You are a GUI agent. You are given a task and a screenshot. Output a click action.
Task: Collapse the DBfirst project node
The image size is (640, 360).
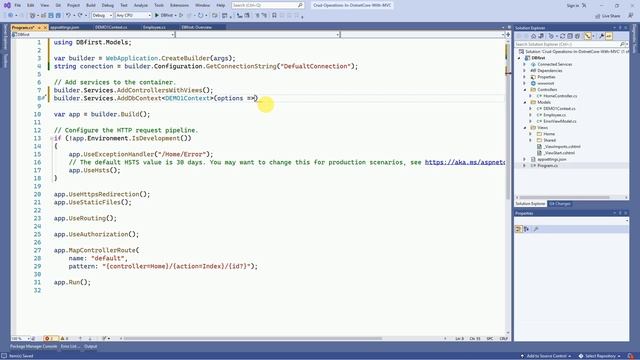[x=520, y=58]
